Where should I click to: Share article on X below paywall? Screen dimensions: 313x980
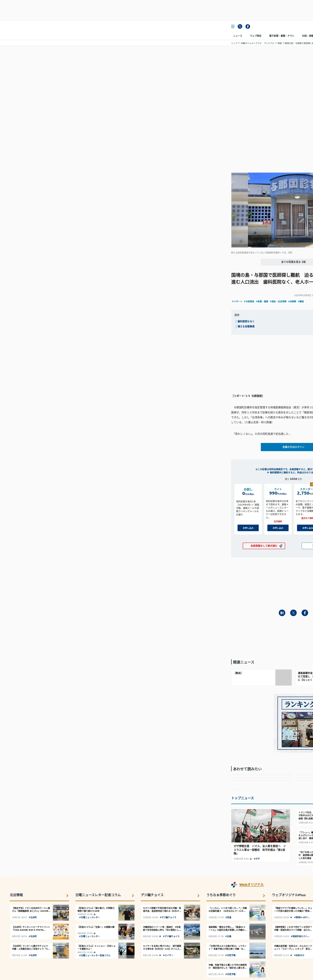point(293,613)
